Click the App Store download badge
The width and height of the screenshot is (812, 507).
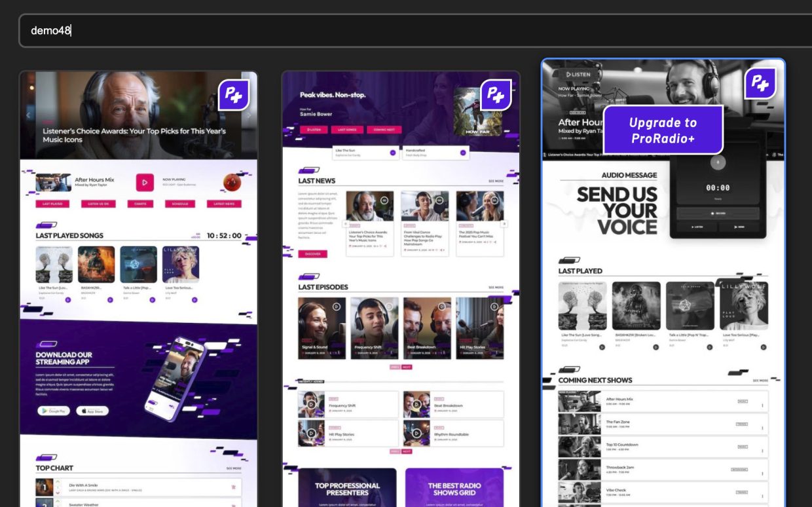[92, 411]
